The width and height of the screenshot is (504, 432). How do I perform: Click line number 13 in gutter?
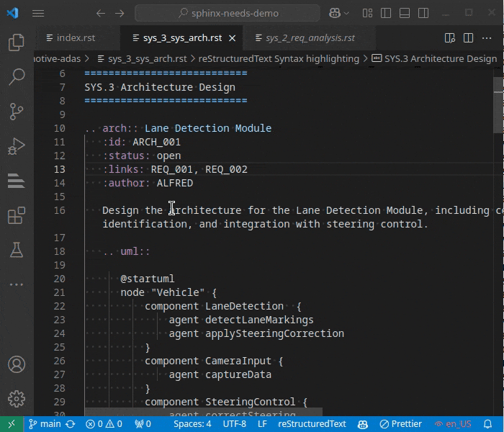[x=60, y=169]
